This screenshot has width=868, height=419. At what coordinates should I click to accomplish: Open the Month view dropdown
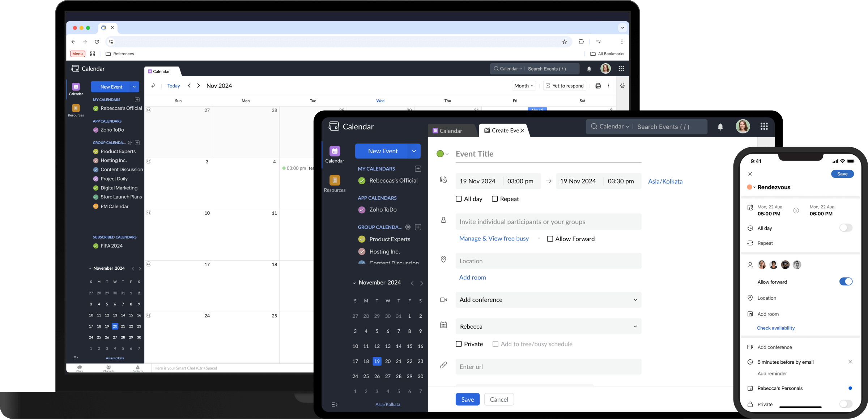click(523, 86)
